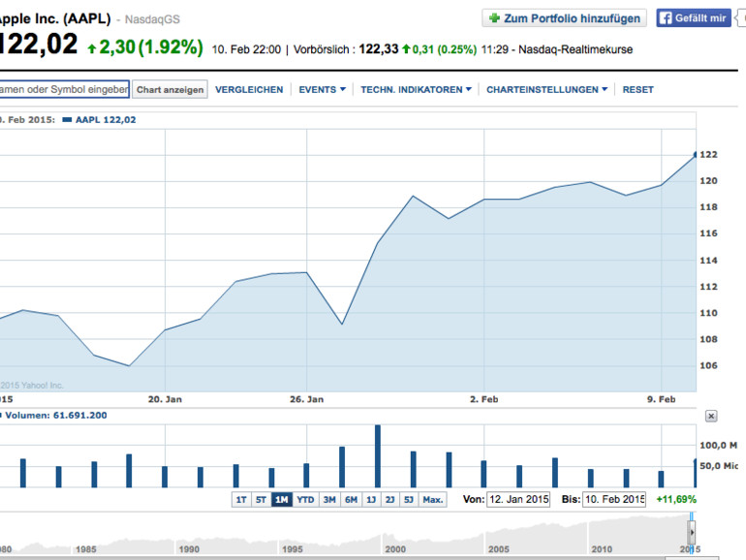Viewport: 746px width, 560px height.
Task: Add stock via Zum Portfolio hinzufügen
Action: coord(564,18)
